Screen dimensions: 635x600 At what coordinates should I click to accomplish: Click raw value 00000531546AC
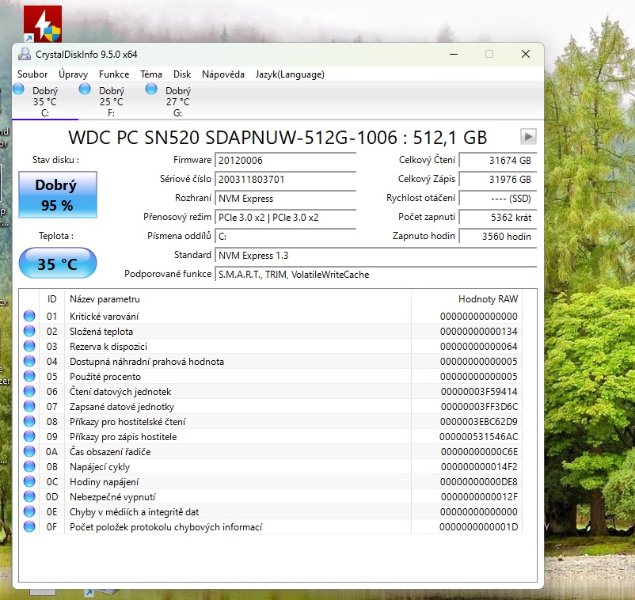479,436
